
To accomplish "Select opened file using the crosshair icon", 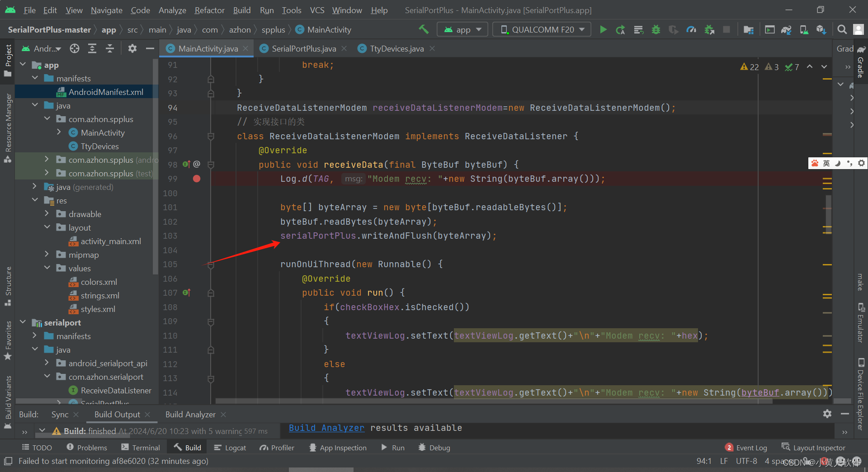I will pos(75,48).
